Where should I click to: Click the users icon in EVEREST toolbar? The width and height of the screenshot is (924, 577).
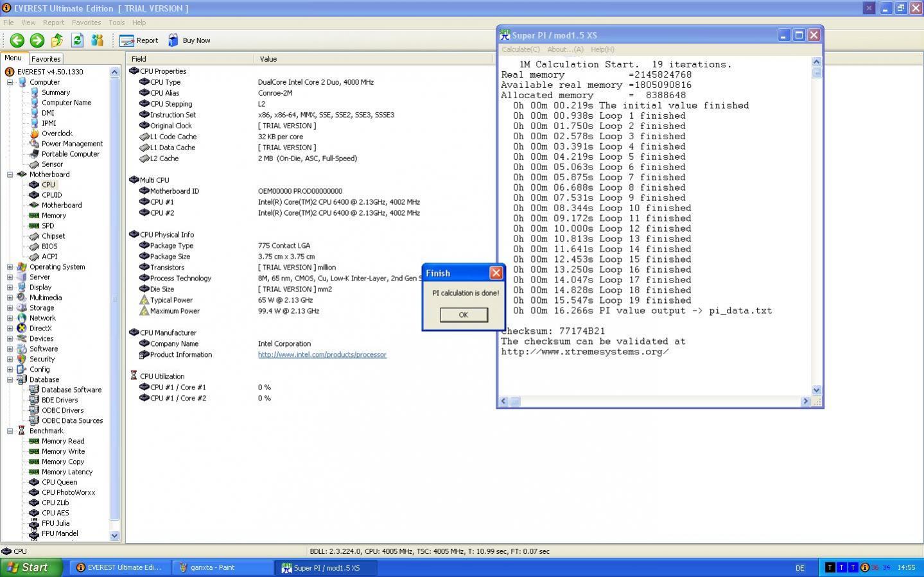click(x=97, y=40)
